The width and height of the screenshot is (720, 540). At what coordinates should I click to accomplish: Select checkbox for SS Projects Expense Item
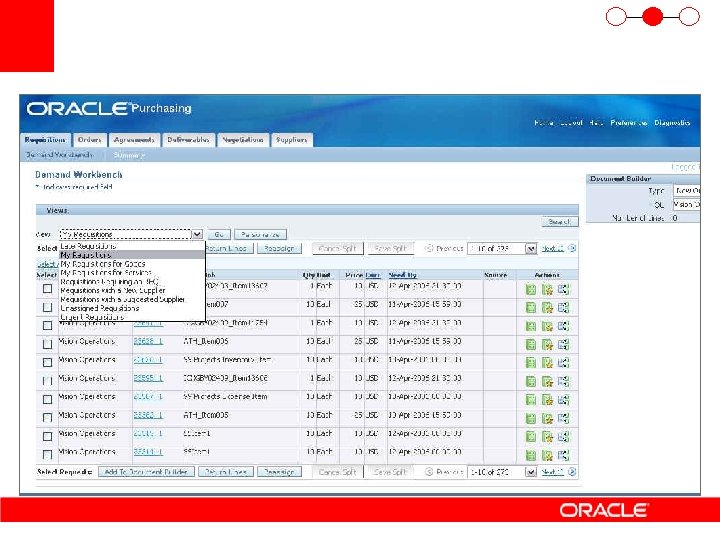[x=47, y=399]
